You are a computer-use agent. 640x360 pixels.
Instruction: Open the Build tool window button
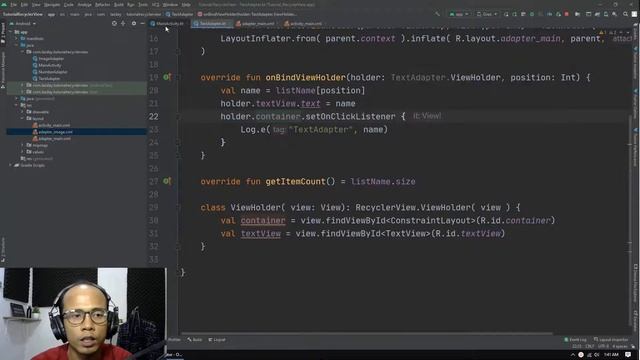point(195,340)
